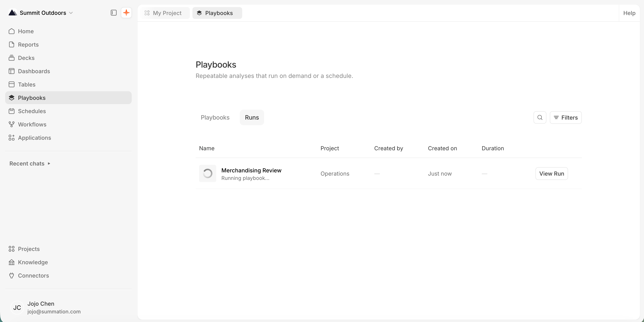
Task: Start a new chat with the orange sparkle button
Action: click(x=126, y=13)
